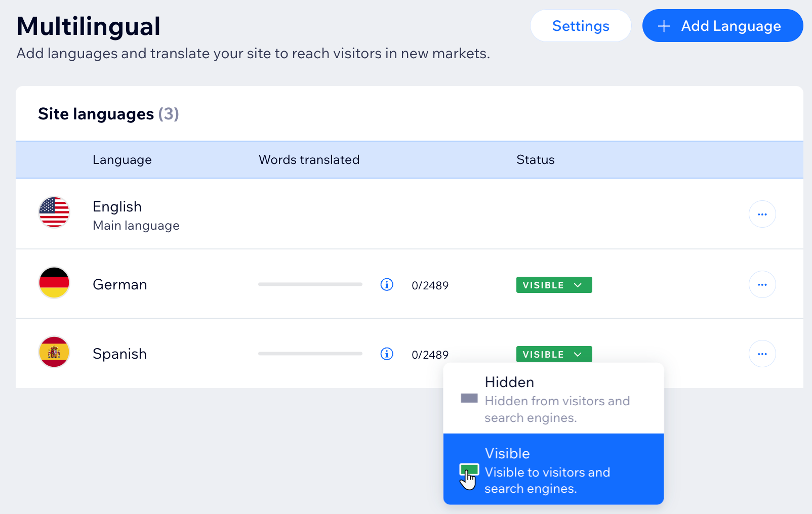Expand the German VISIBLE status dropdown
812x514 pixels.
tap(554, 285)
